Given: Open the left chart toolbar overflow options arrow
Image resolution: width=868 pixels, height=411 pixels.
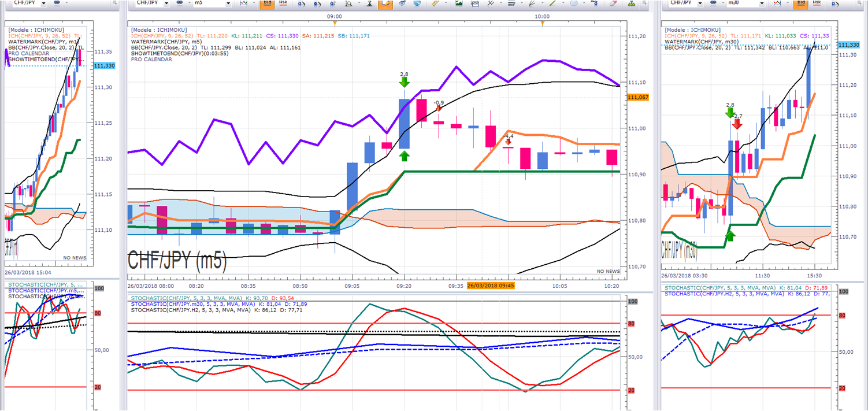Looking at the screenshot, I should pos(115,3).
